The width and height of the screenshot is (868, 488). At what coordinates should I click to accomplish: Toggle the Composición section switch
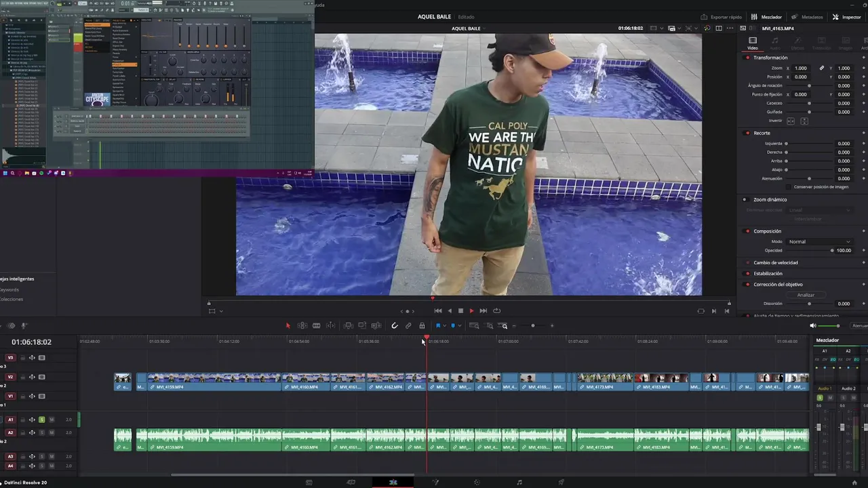coord(747,231)
